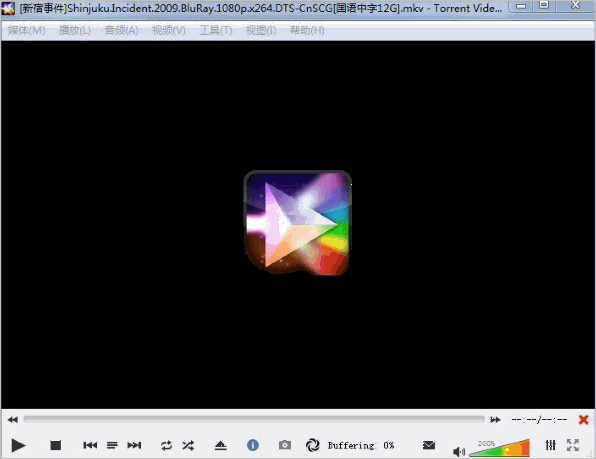Toggle the loop repeat mode icon

pyautogui.click(x=166, y=445)
